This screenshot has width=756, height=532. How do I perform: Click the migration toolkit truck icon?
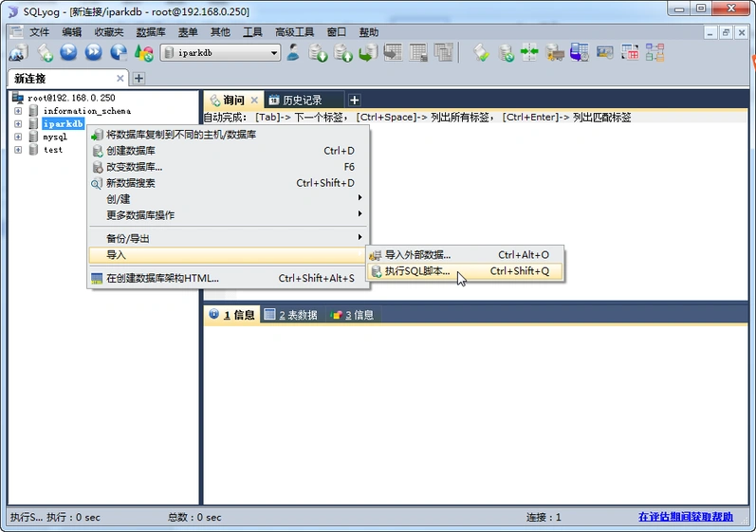click(555, 52)
